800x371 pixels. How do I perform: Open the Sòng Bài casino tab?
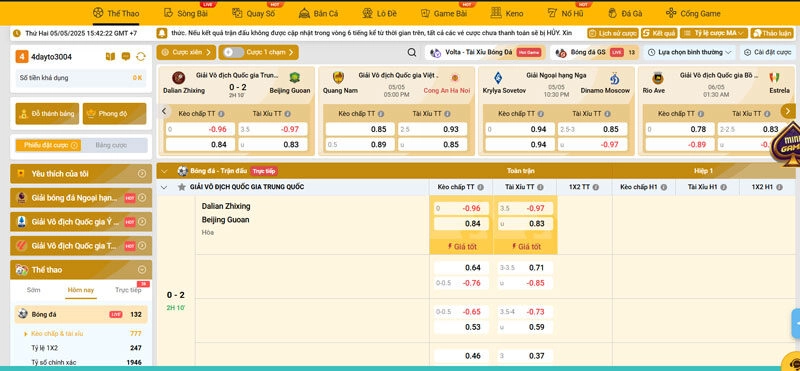click(x=186, y=13)
